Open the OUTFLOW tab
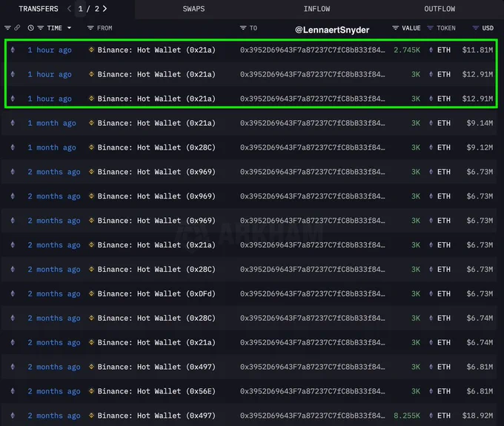Viewport: 504px width, 426px height. [x=440, y=9]
